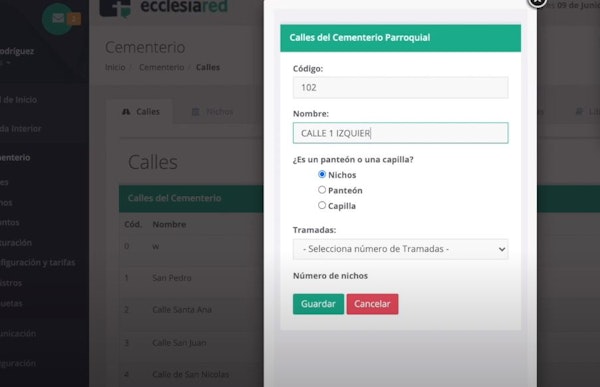Close the modal with the X icon

click(537, 2)
